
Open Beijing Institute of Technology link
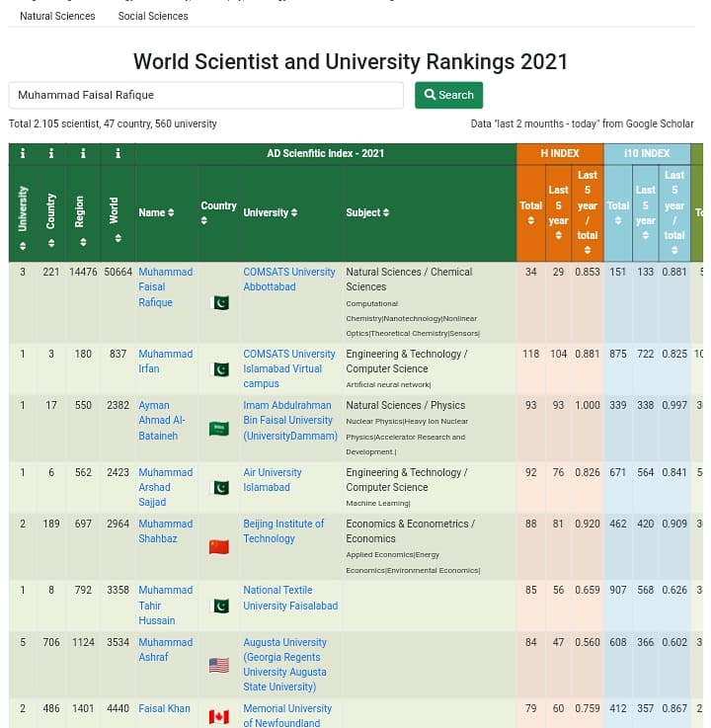point(283,531)
